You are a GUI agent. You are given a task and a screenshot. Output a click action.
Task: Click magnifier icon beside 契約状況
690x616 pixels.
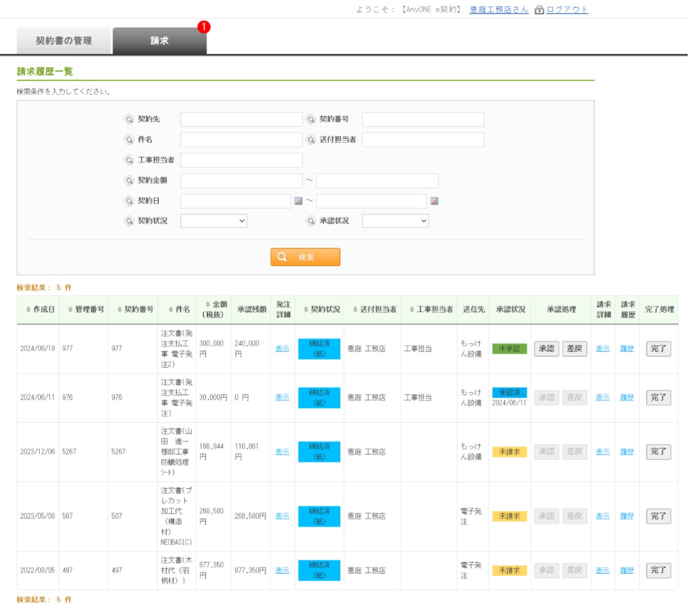tap(129, 221)
